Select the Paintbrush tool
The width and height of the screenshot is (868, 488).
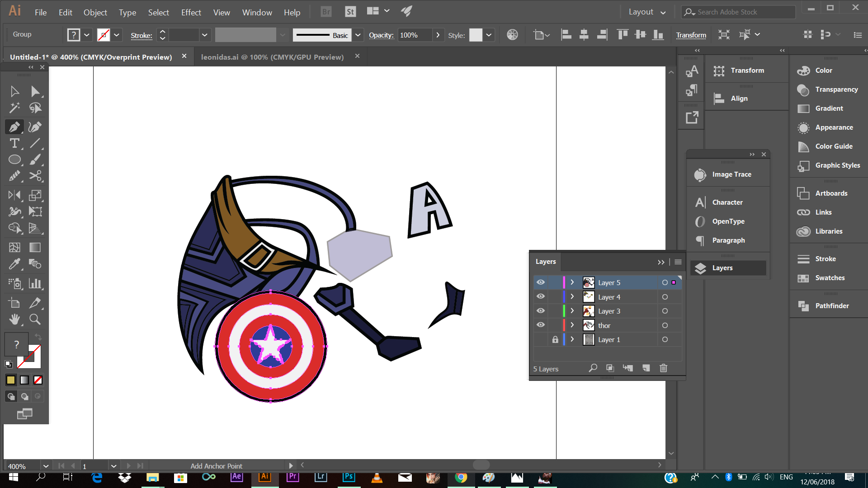(35, 160)
